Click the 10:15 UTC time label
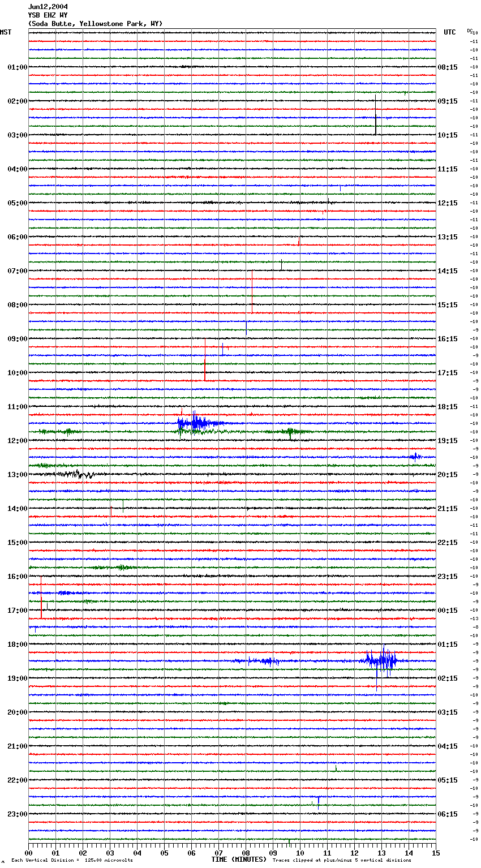 point(448,135)
